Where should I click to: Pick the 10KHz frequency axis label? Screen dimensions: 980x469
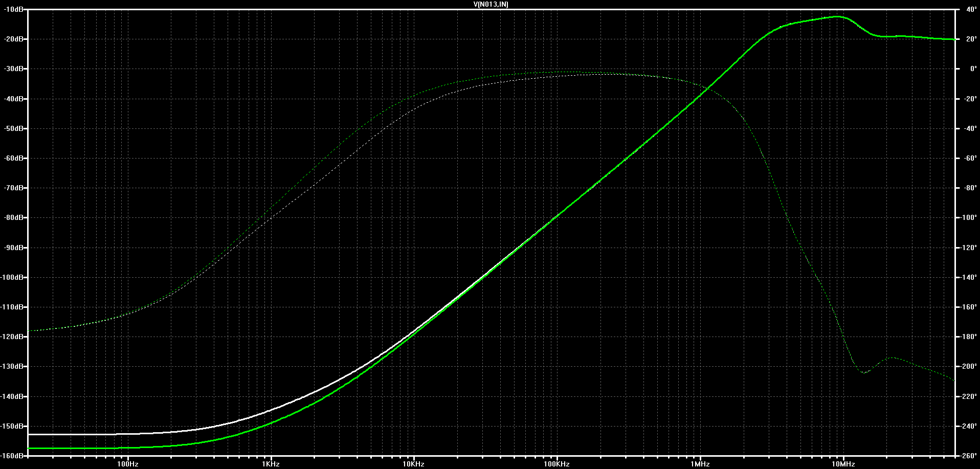point(413,464)
